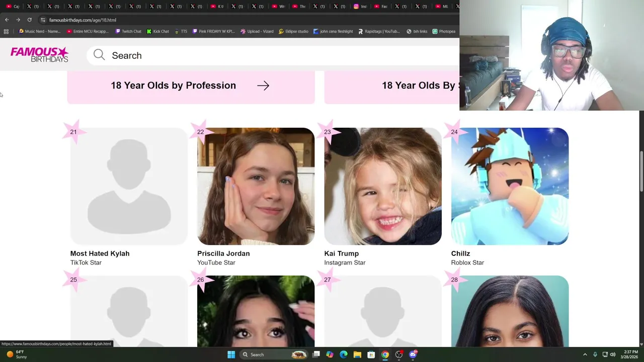Switch to the first YouTube tab labeled Ca
The height and width of the screenshot is (362, 644).
[13, 7]
